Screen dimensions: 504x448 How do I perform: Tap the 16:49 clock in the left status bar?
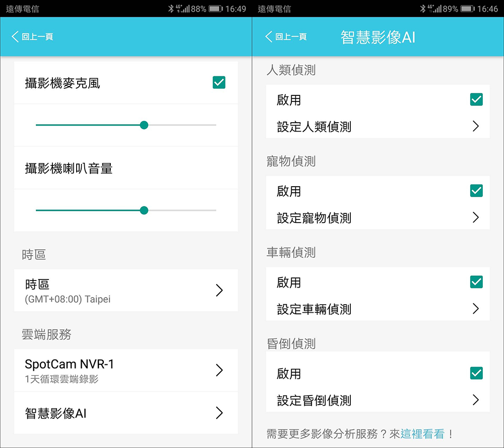point(235,9)
